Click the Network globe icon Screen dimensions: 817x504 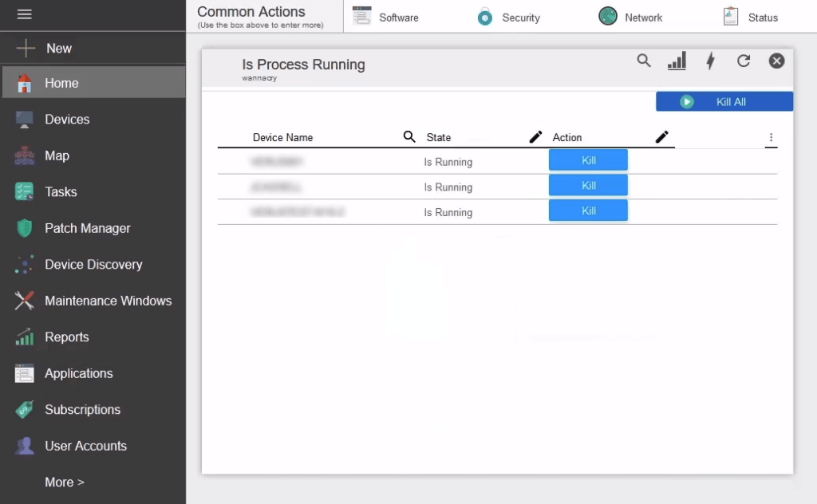click(607, 16)
